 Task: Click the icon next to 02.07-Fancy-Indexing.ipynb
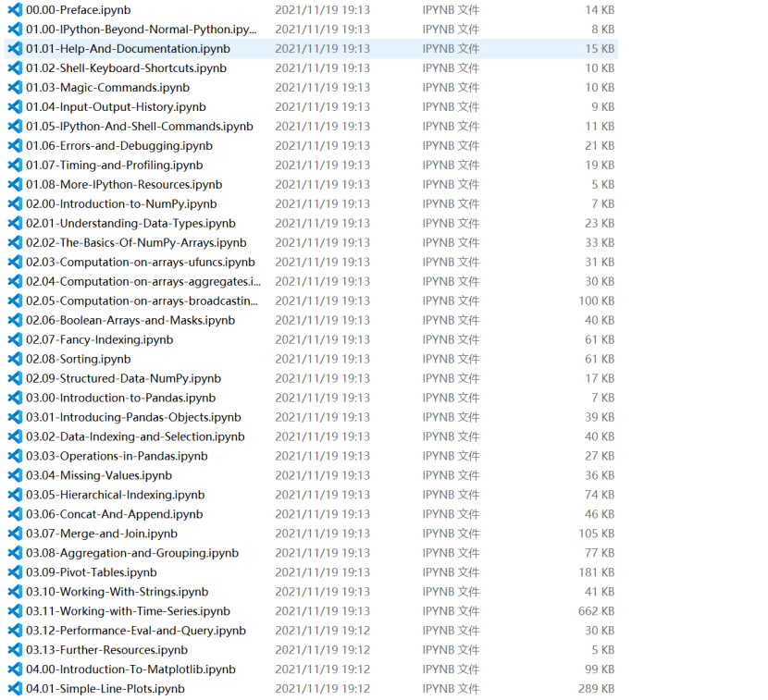[x=15, y=339]
